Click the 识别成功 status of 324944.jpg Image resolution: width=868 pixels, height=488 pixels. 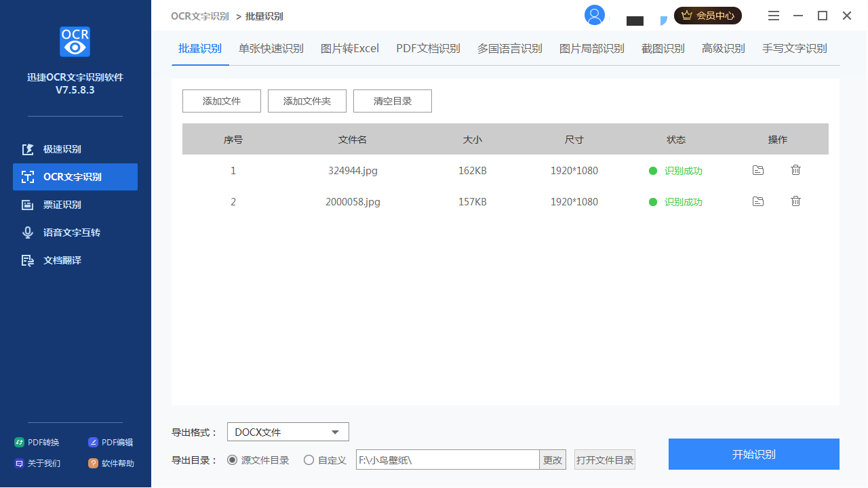tap(676, 171)
